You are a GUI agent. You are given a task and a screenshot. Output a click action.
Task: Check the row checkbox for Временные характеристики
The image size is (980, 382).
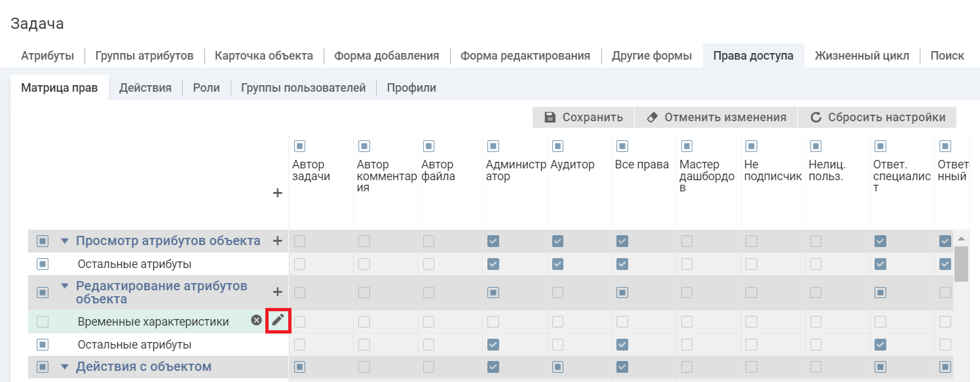click(43, 322)
